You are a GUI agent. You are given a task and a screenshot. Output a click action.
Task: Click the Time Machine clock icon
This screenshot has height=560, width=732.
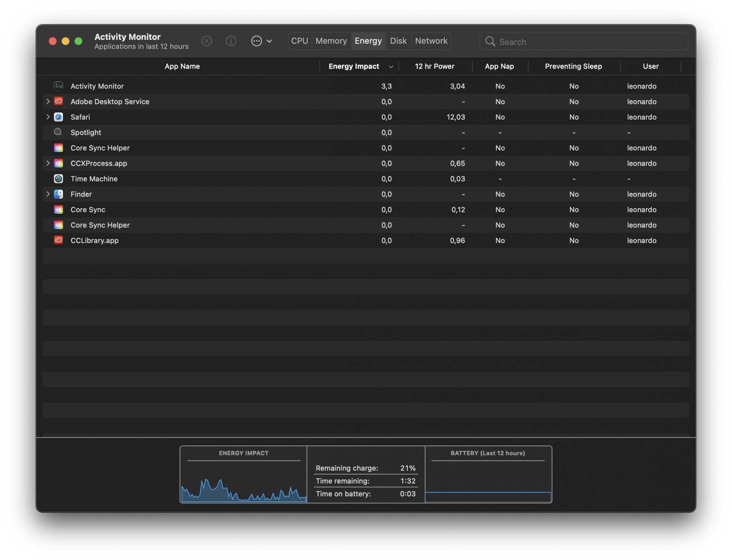59,179
